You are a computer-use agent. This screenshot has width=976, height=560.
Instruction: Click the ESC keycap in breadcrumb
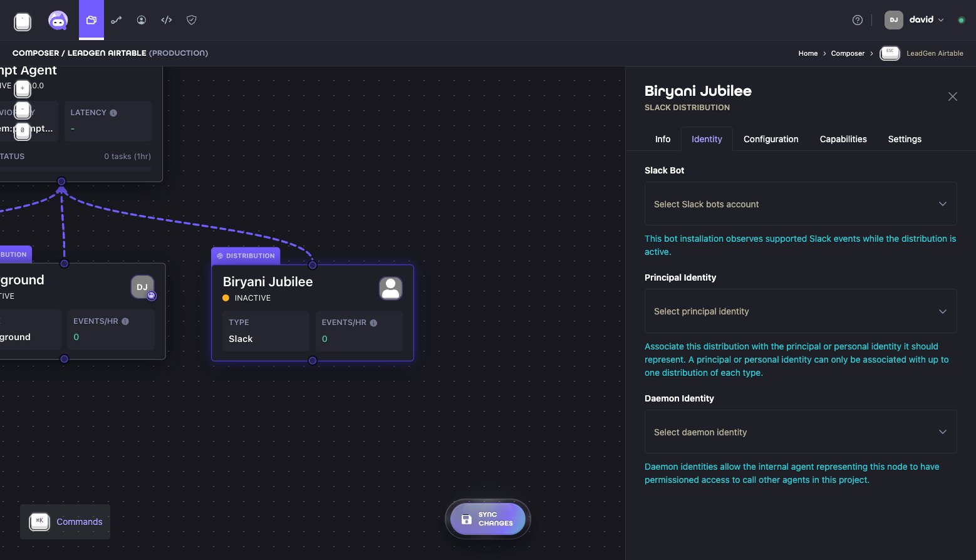[890, 53]
